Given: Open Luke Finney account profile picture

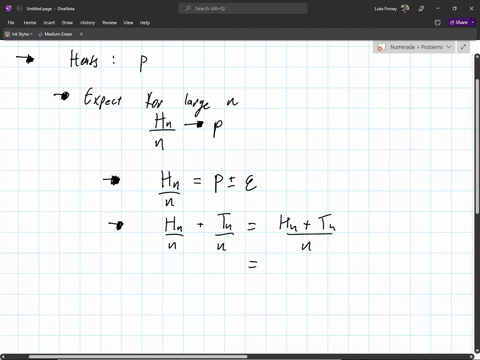Looking at the screenshot, I should click(405, 8).
